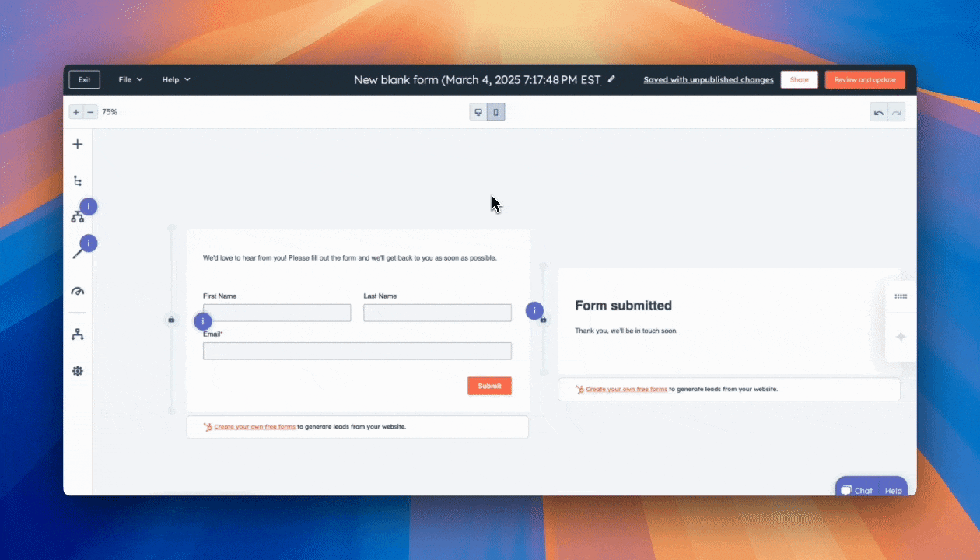Click the Undo arrow in the toolbar
The image size is (980, 560).
click(878, 112)
